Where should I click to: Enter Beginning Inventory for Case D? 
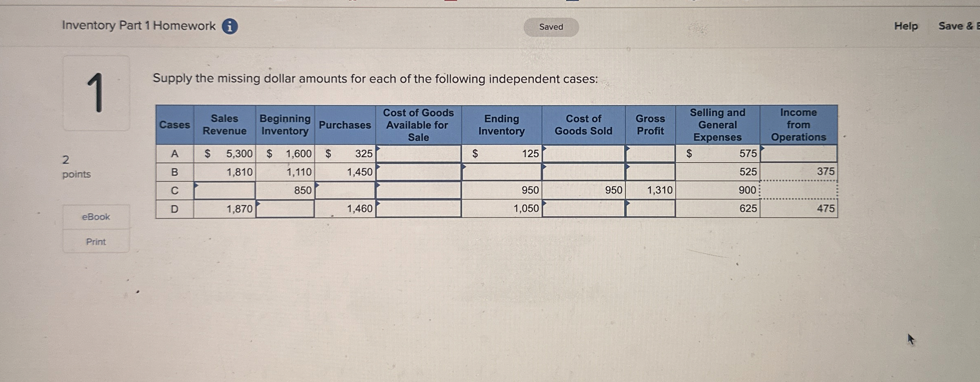pyautogui.click(x=285, y=209)
